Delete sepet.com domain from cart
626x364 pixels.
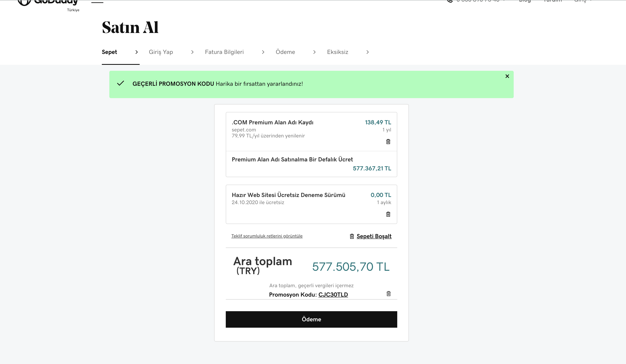pyautogui.click(x=388, y=142)
